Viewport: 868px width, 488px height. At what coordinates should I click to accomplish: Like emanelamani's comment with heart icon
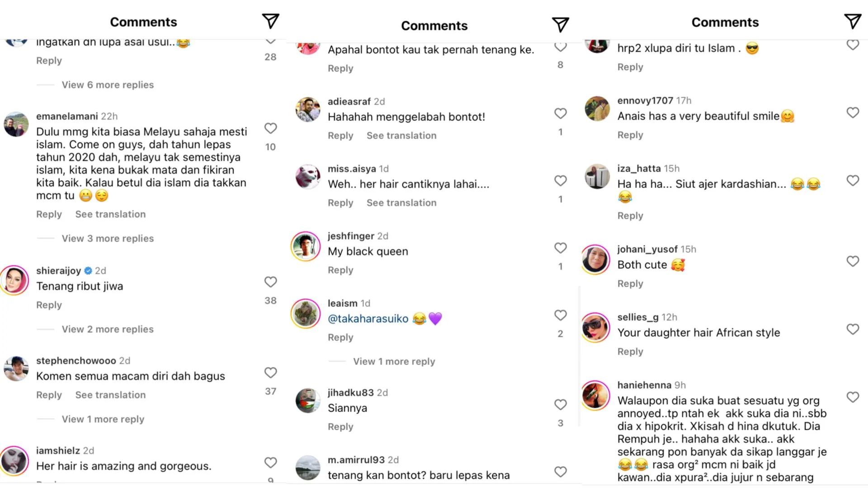(270, 128)
